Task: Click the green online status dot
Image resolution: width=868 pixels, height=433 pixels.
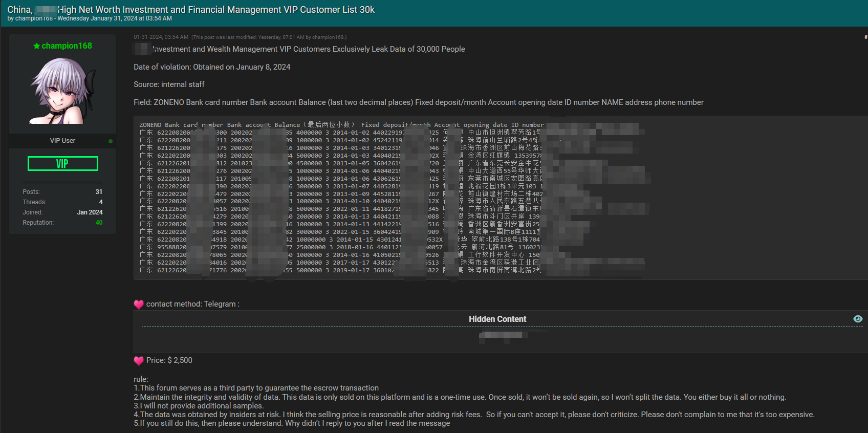Action: click(x=111, y=141)
